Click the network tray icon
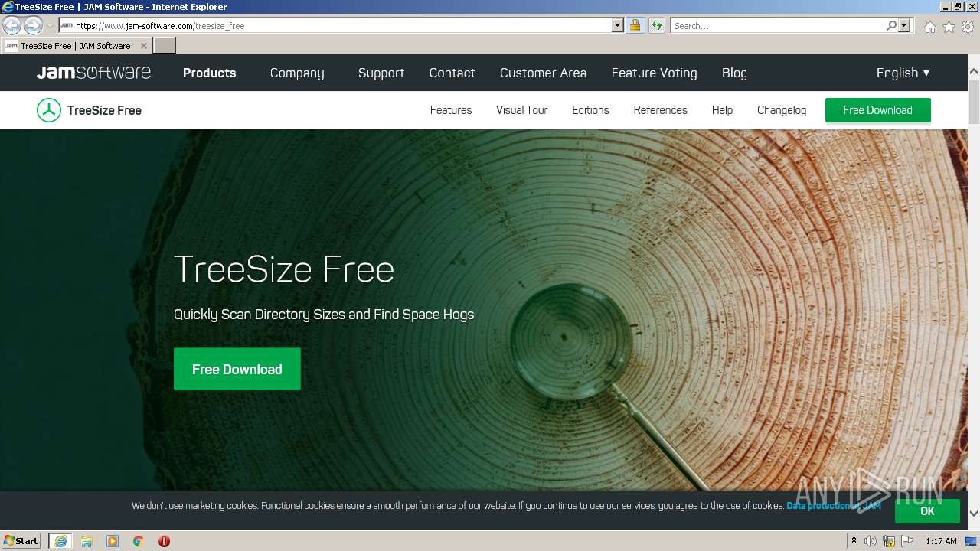This screenshot has height=551, width=980. (889, 541)
